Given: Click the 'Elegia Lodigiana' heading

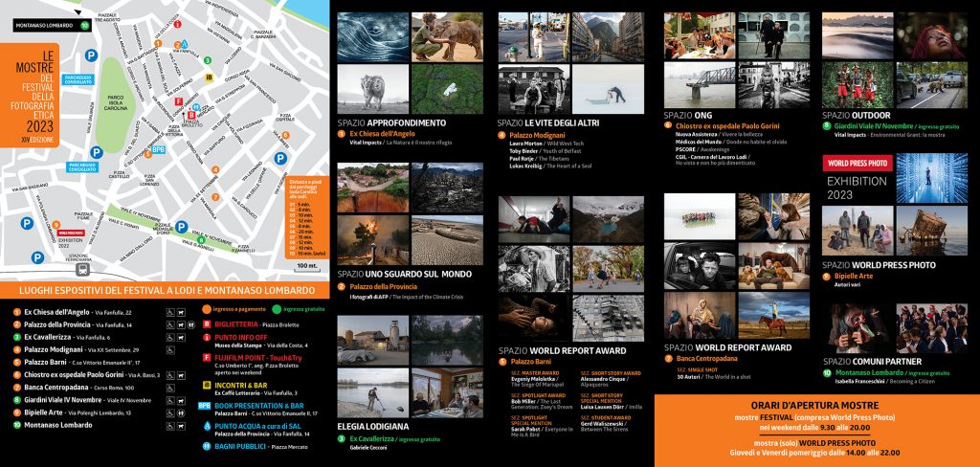Looking at the screenshot, I should tap(373, 427).
